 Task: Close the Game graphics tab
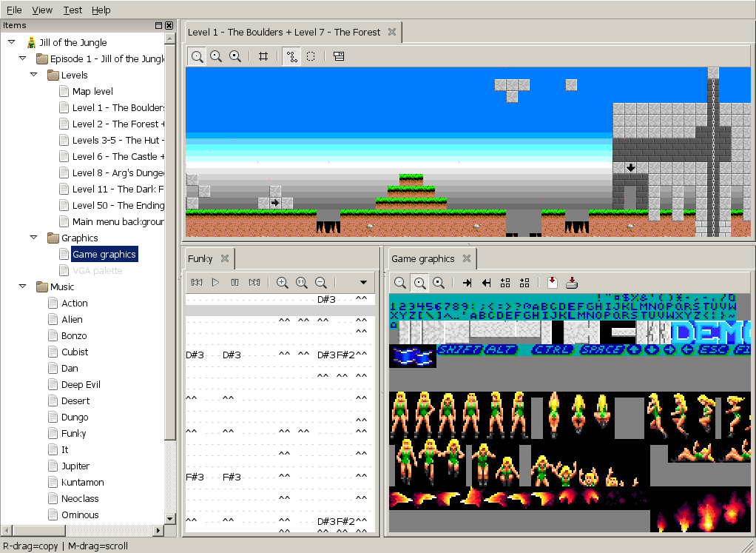point(467,258)
